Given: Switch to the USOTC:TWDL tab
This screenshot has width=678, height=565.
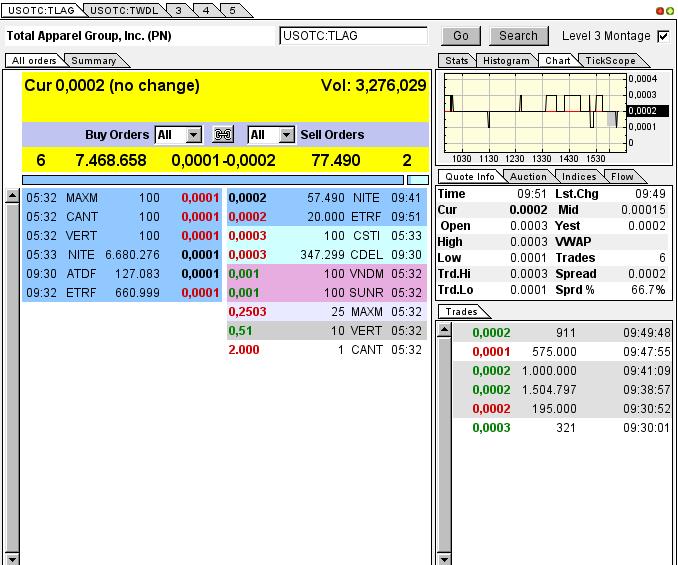Looking at the screenshot, I should point(122,10).
